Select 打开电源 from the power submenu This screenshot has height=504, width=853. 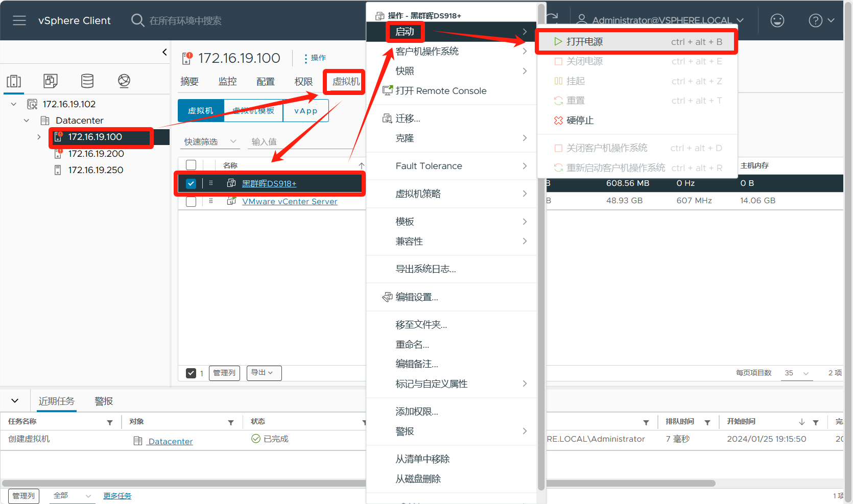(584, 42)
